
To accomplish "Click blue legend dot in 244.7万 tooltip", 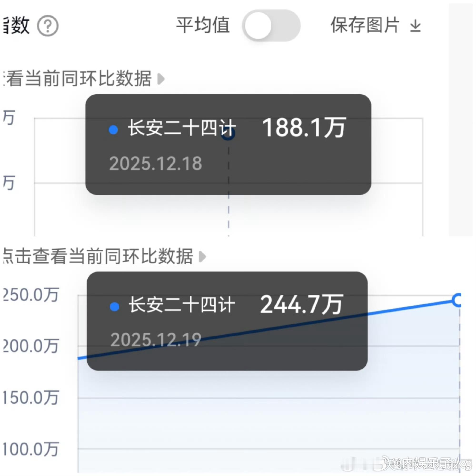I will pos(114,307).
